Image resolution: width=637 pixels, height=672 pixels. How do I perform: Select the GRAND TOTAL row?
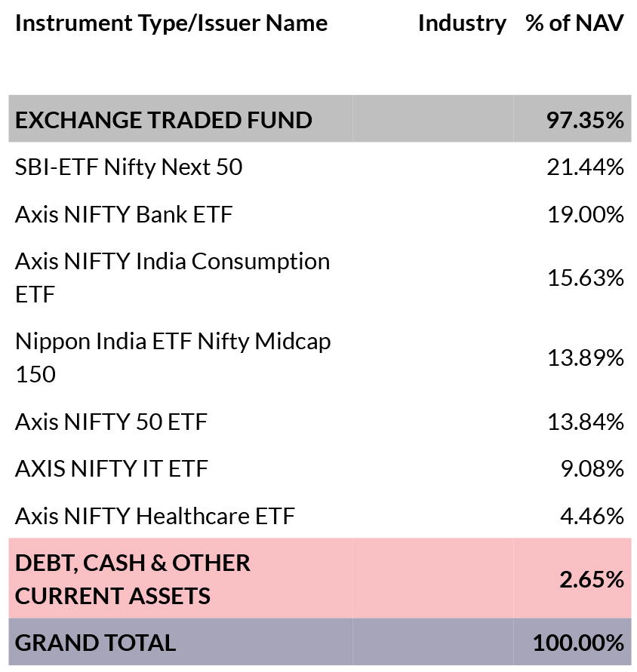point(319,642)
